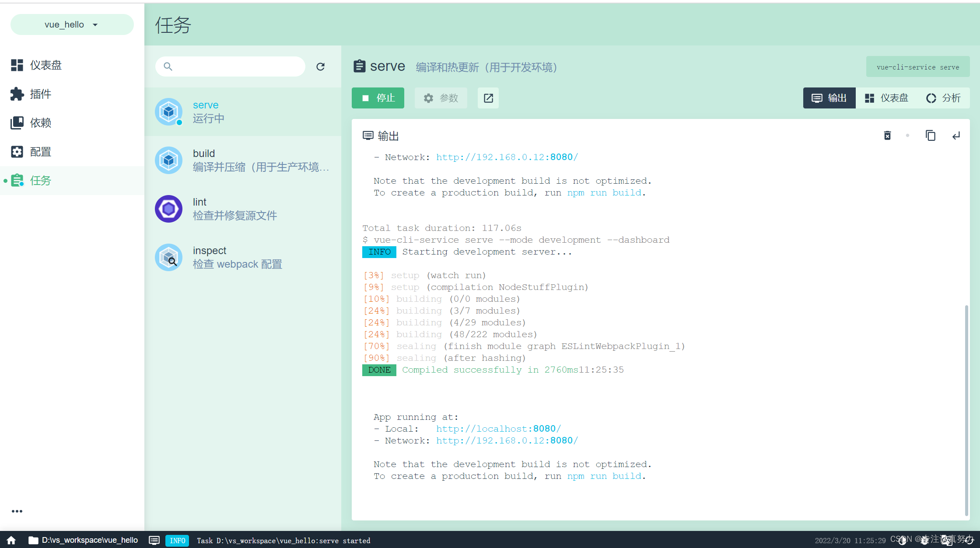Open the 插件 plugins page
Viewport: 980px width, 548px height.
(x=31, y=94)
